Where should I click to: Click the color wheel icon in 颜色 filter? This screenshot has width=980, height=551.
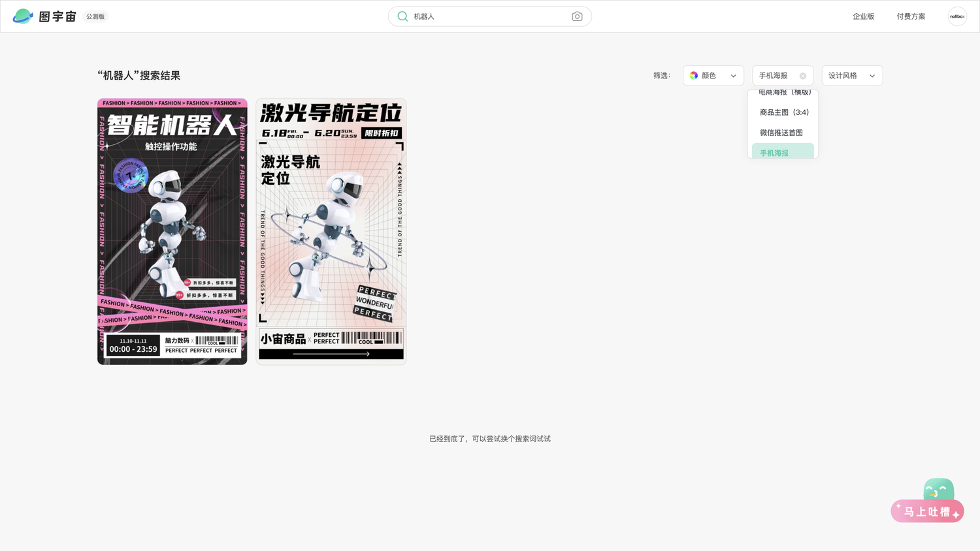pyautogui.click(x=694, y=76)
